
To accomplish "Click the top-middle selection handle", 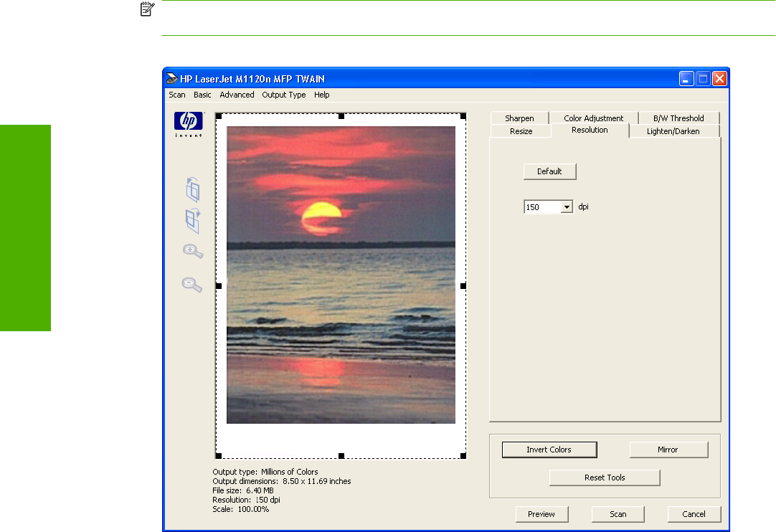I will pos(341,116).
